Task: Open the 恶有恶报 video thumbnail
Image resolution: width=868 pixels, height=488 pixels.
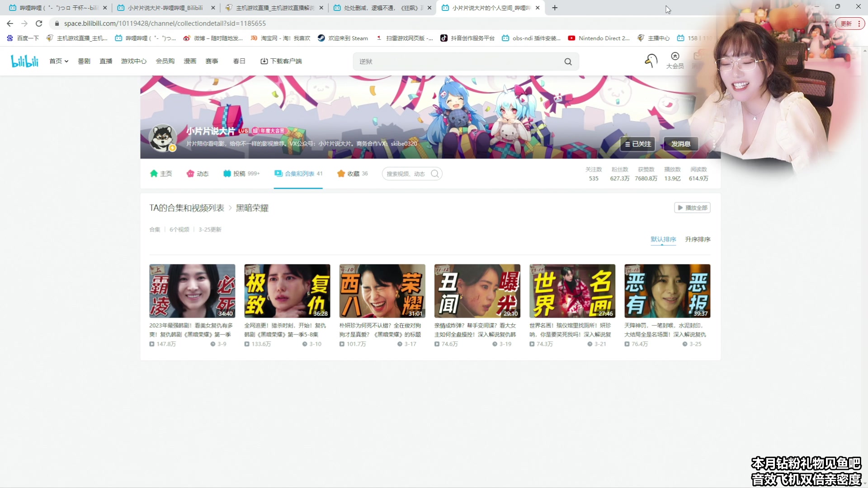Action: tap(667, 291)
